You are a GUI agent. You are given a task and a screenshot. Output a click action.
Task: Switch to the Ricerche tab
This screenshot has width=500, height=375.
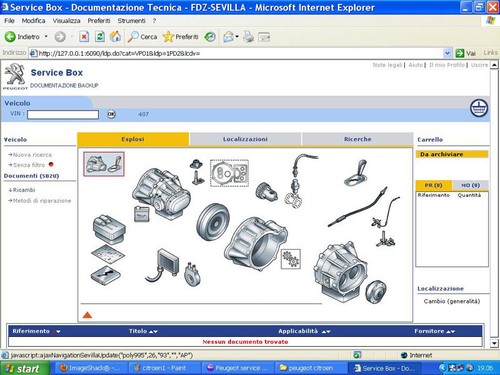(x=357, y=139)
